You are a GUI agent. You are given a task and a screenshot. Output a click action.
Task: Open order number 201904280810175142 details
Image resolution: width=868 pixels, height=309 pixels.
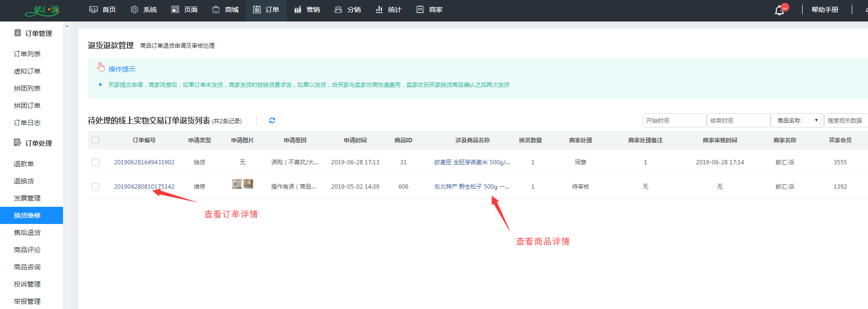144,187
